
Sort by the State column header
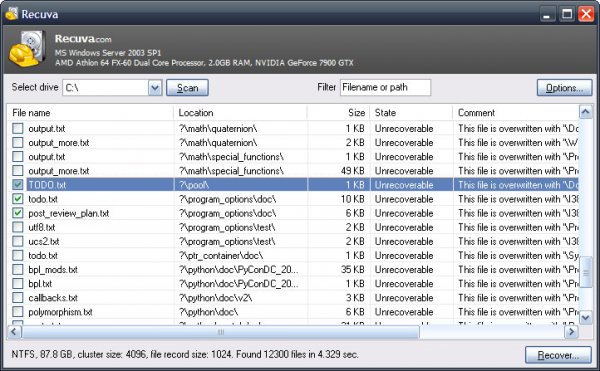pos(411,112)
